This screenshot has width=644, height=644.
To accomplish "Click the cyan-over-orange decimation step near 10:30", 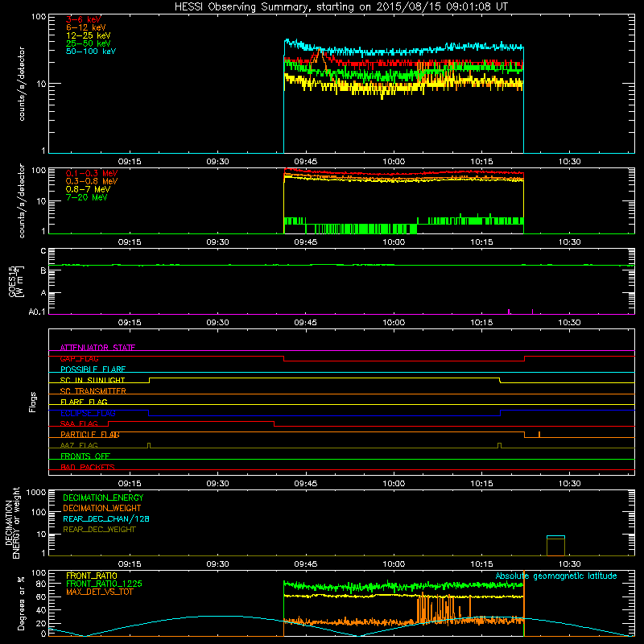I will click(x=555, y=546).
